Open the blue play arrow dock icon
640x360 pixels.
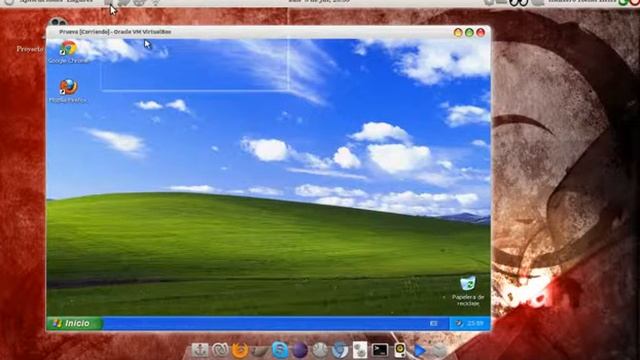coord(419,350)
